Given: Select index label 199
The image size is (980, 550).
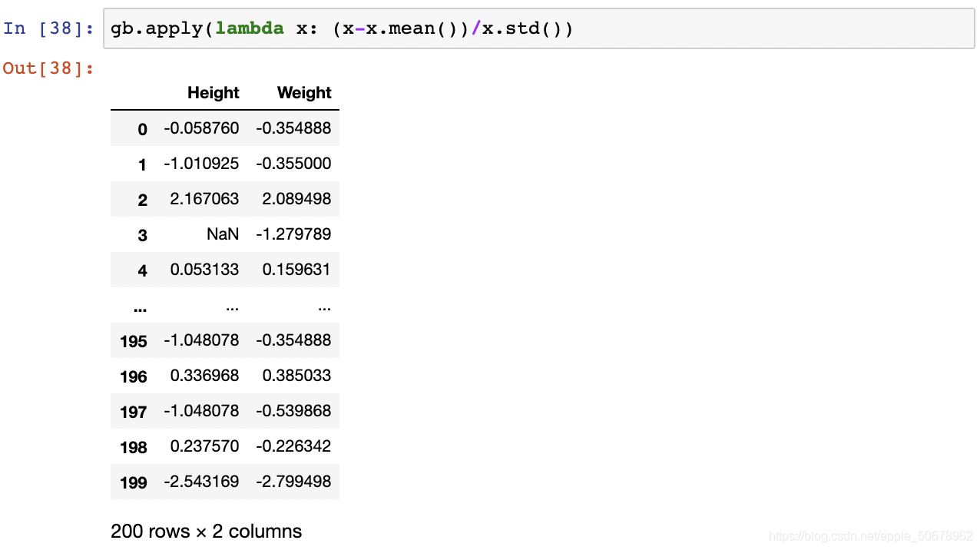Looking at the screenshot, I should [134, 482].
